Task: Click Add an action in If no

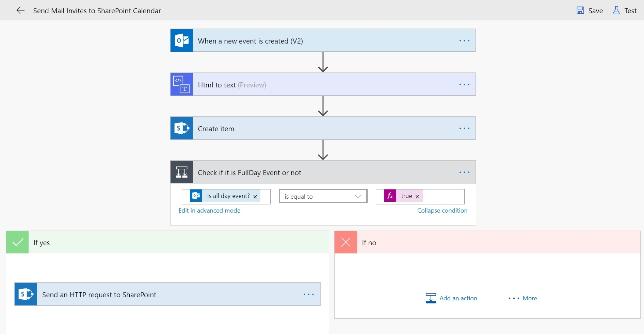Action: tap(451, 298)
